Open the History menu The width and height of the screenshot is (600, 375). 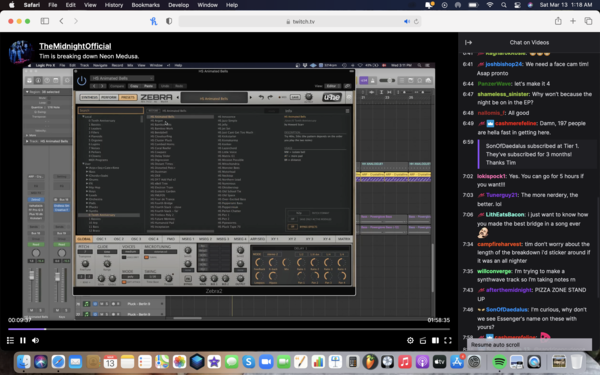(114, 5)
